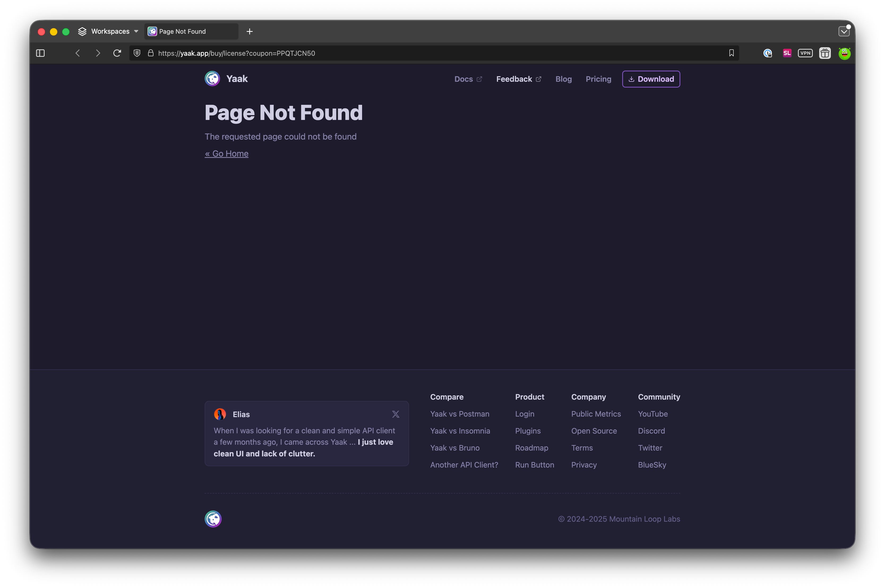Viewport: 885px width, 588px height.
Task: Open the Pricing nav item
Action: 598,79
